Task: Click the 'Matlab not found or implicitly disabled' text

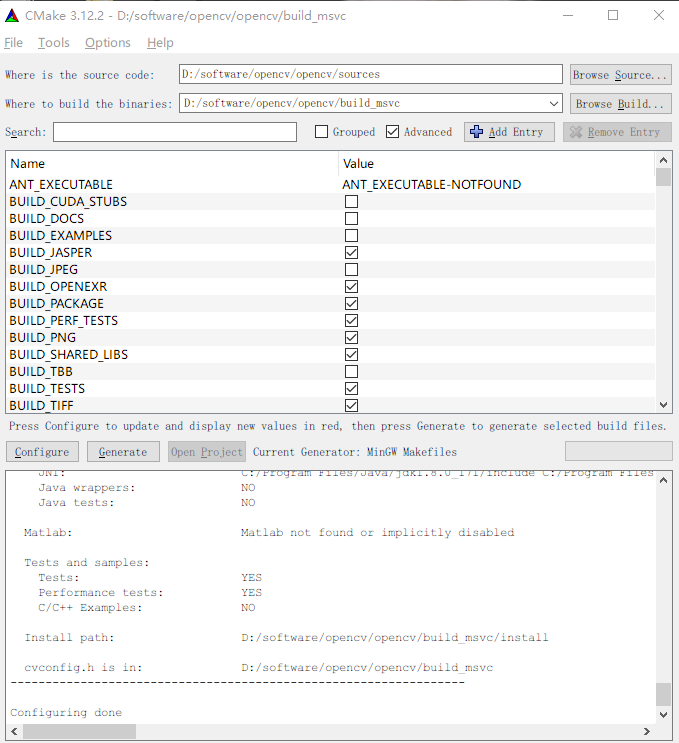Action: (377, 533)
